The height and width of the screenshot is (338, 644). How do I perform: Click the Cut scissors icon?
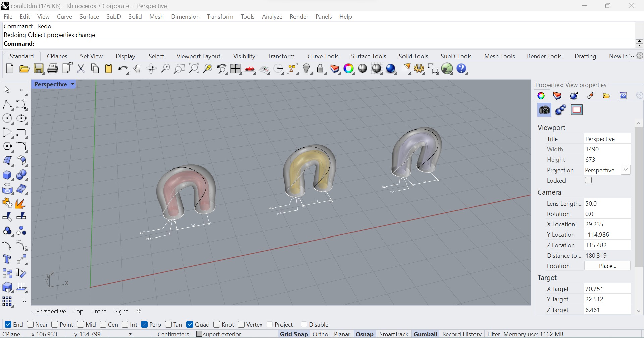pos(81,69)
